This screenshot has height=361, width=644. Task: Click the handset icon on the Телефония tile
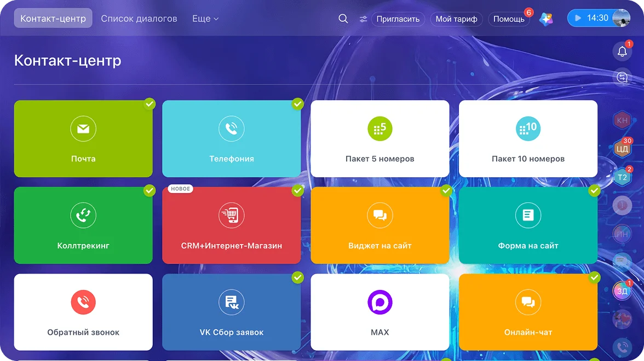click(x=232, y=129)
